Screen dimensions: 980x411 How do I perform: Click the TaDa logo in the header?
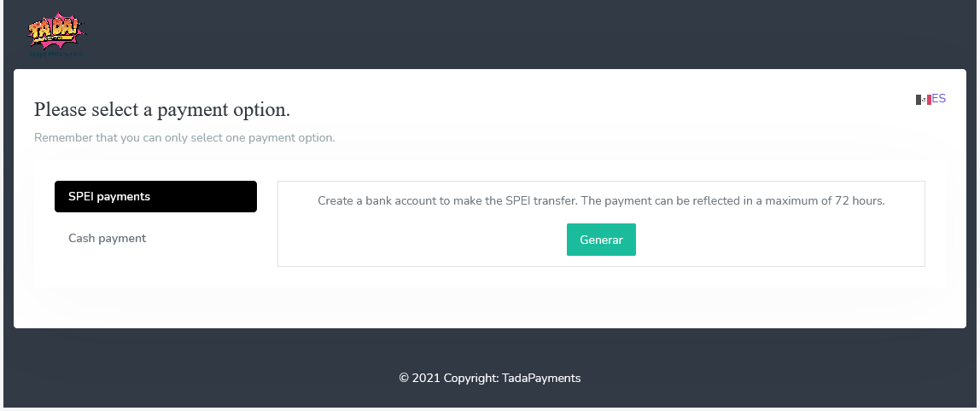pos(55,31)
